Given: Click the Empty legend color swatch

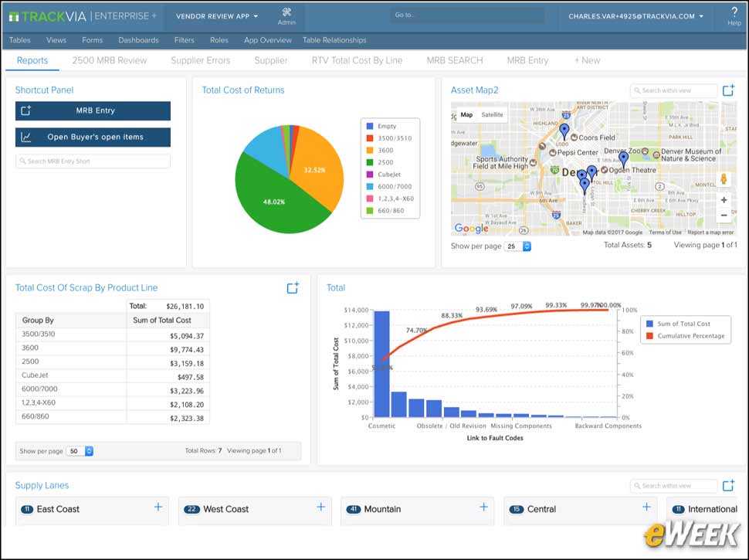Looking at the screenshot, I should tap(369, 126).
